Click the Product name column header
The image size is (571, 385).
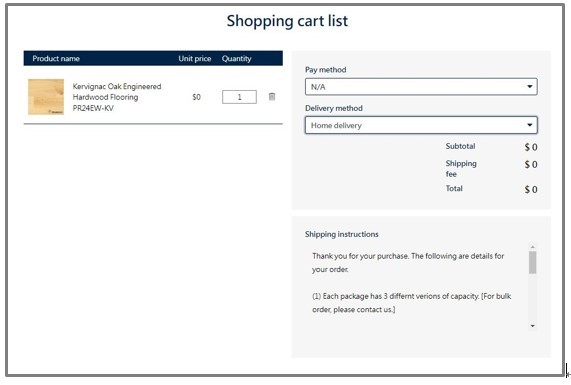tap(56, 59)
